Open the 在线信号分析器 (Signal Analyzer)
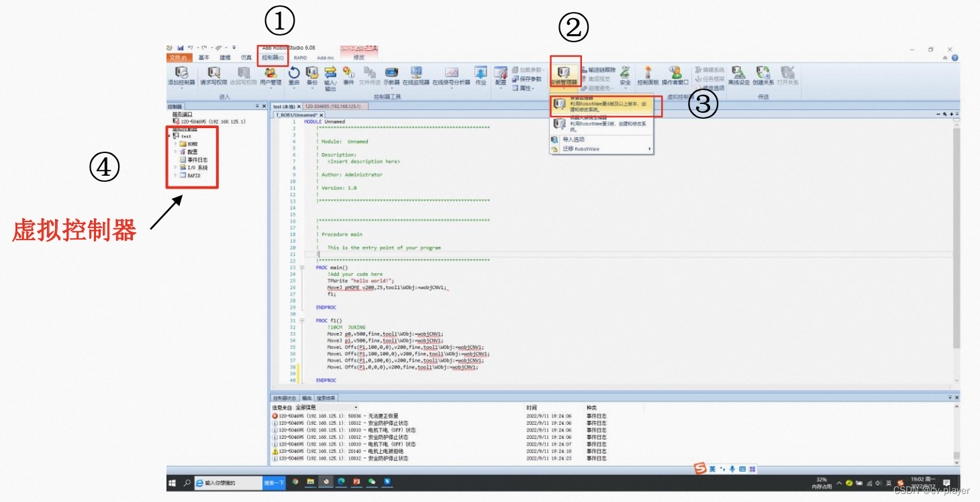Viewport: 980px width, 502px height. 451,76
